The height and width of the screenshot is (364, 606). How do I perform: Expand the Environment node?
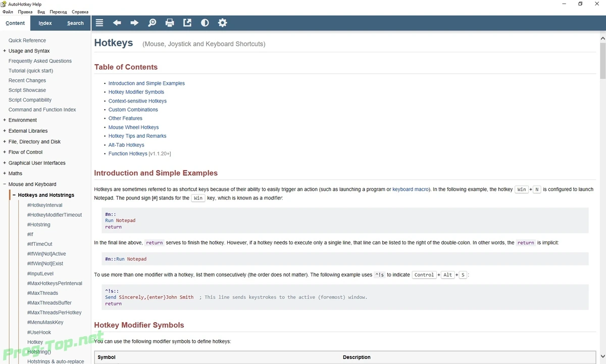click(x=5, y=120)
